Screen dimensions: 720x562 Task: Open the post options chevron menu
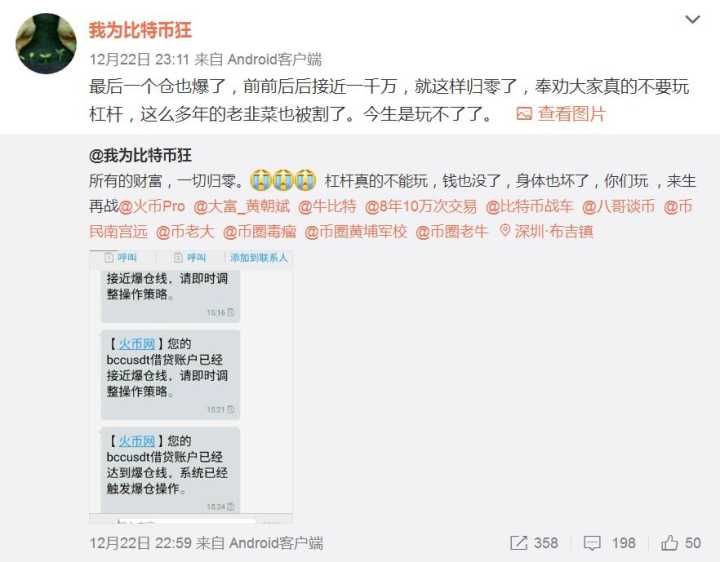[692, 20]
